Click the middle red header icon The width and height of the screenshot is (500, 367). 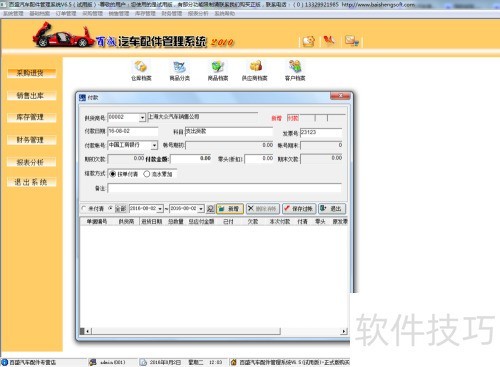pyautogui.click(x=329, y=41)
